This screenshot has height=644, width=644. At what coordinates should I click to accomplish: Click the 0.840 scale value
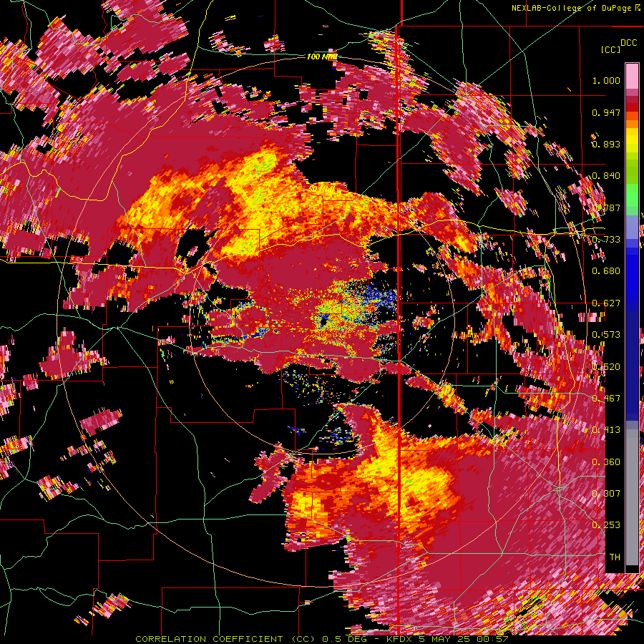click(x=606, y=176)
